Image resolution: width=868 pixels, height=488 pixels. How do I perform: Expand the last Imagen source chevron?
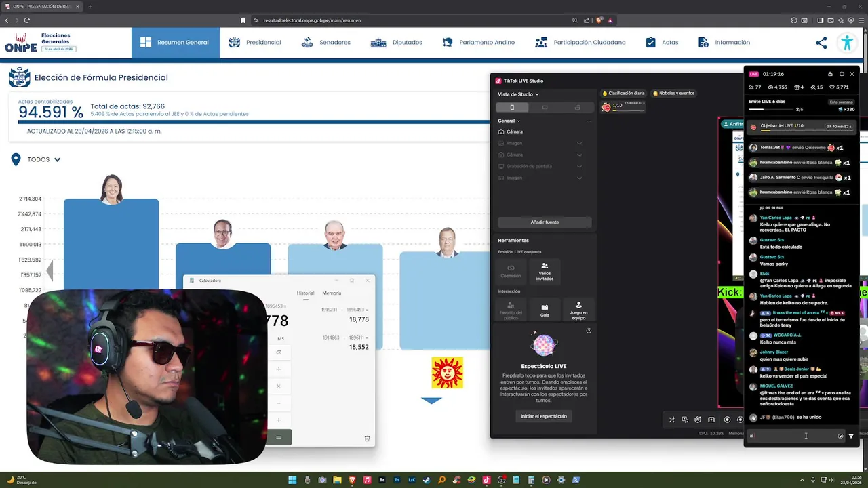579,178
